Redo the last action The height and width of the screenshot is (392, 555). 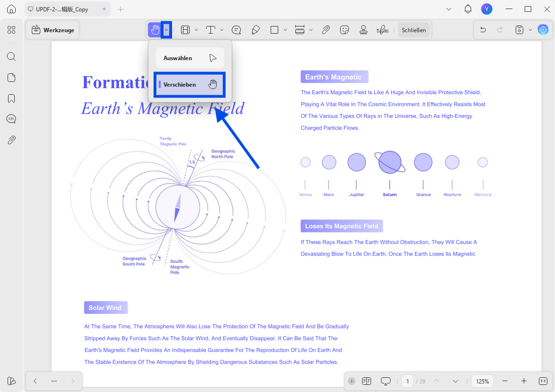500,30
